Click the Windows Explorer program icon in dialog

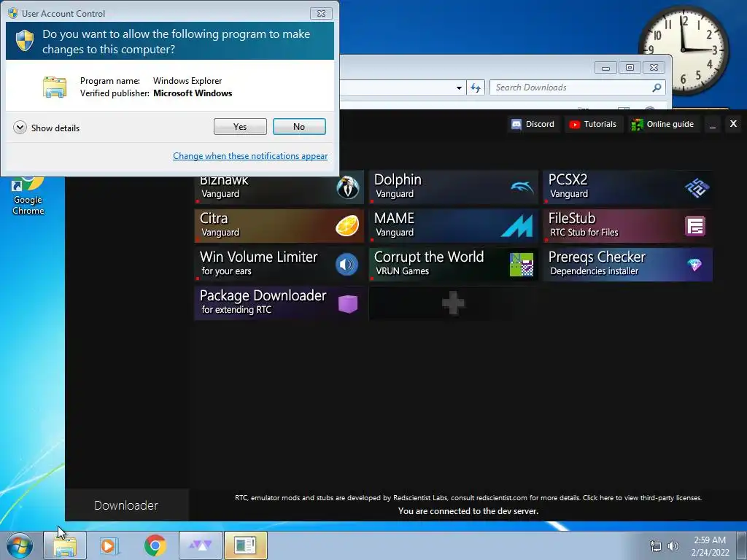(x=54, y=87)
